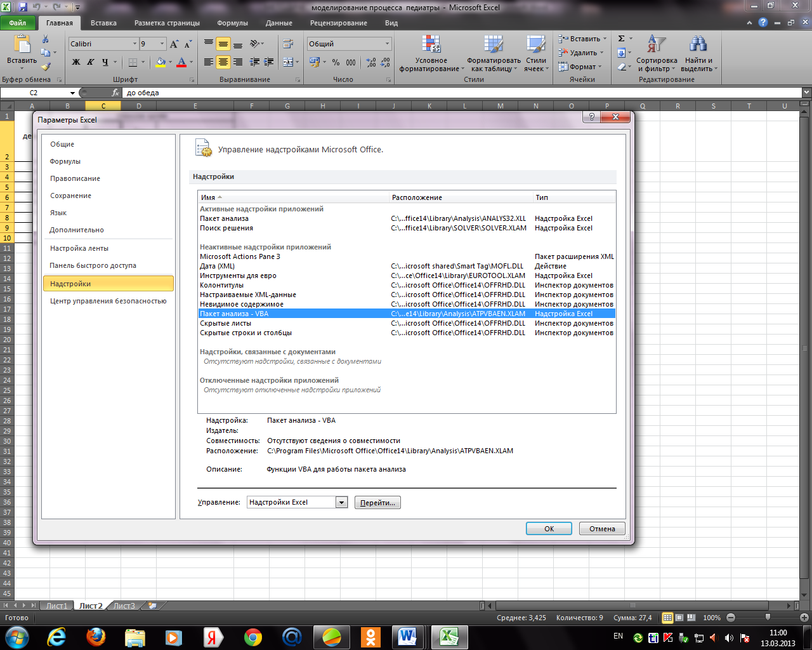The width and height of the screenshot is (812, 650).
Task: Click the Comma Style 000 icon
Action: click(x=351, y=62)
